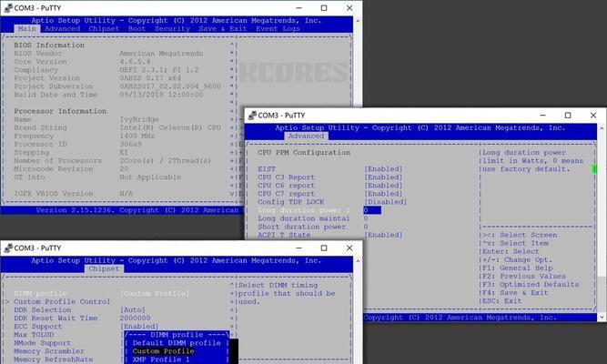The height and width of the screenshot is (364, 607).
Task: Click the DDR Reset Wait Time value 2000000
Action: pos(135,318)
